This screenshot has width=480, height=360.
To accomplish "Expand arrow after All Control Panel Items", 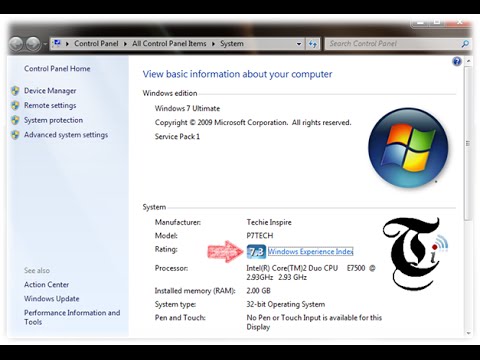I will click(213, 44).
